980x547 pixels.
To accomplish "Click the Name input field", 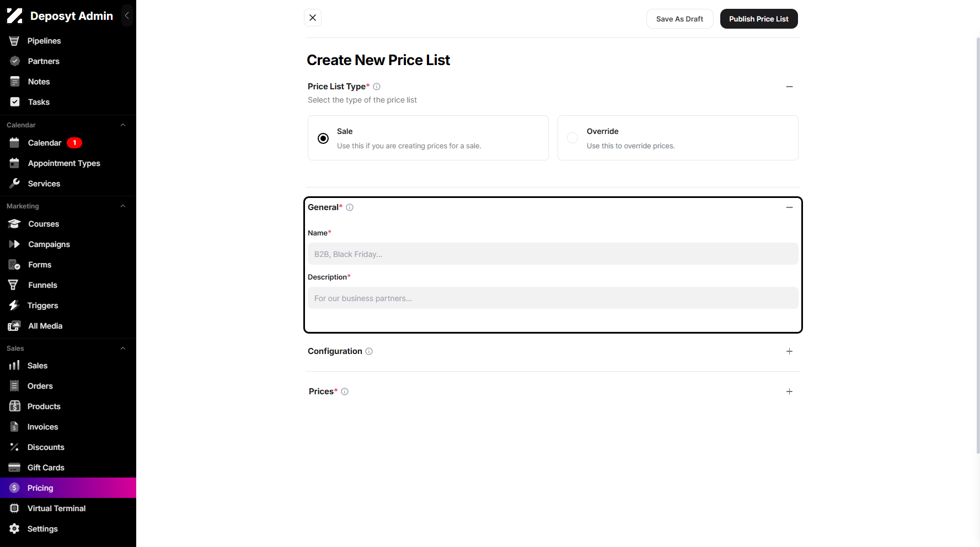I will [x=553, y=254].
